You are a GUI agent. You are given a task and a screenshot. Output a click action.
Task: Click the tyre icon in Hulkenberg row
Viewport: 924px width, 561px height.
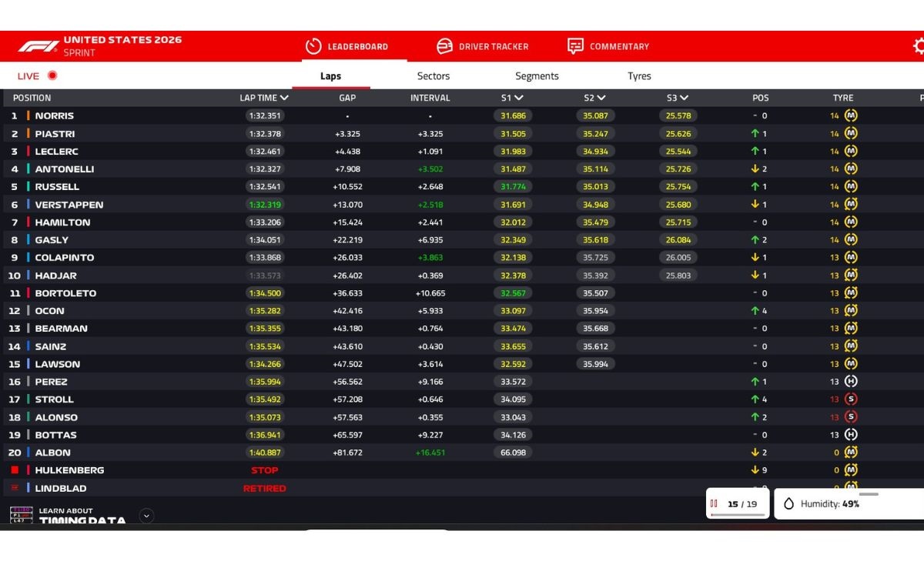(851, 469)
